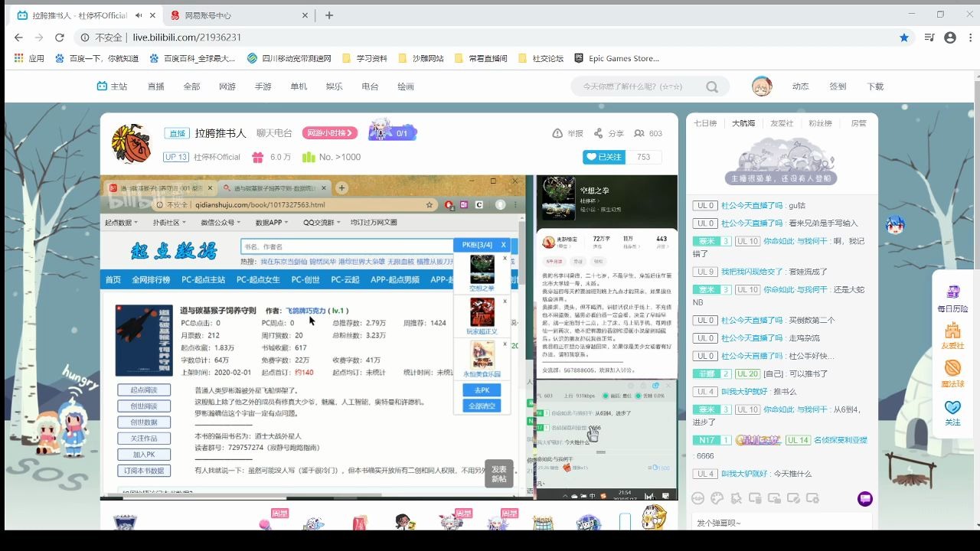Screen dimensions: 980x551
Task: Click 下载 in the header
Action: click(875, 86)
